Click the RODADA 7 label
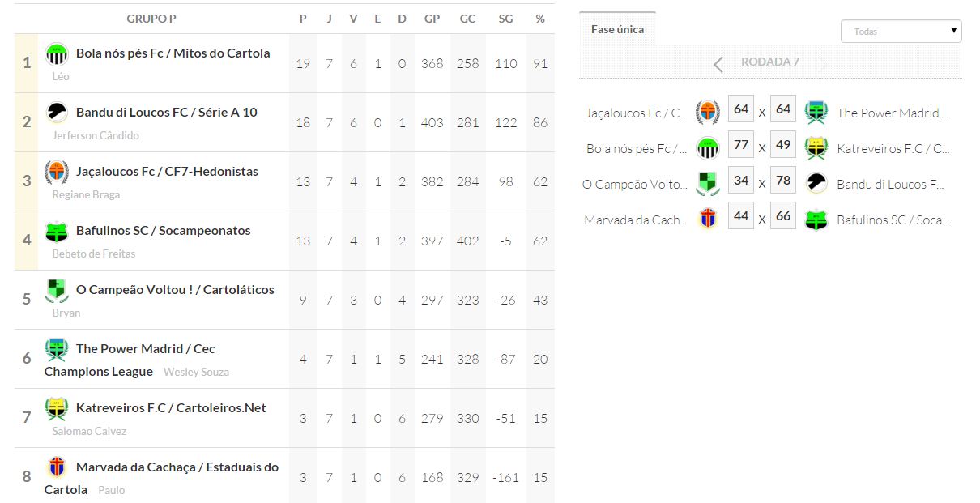The height and width of the screenshot is (503, 980). point(770,62)
